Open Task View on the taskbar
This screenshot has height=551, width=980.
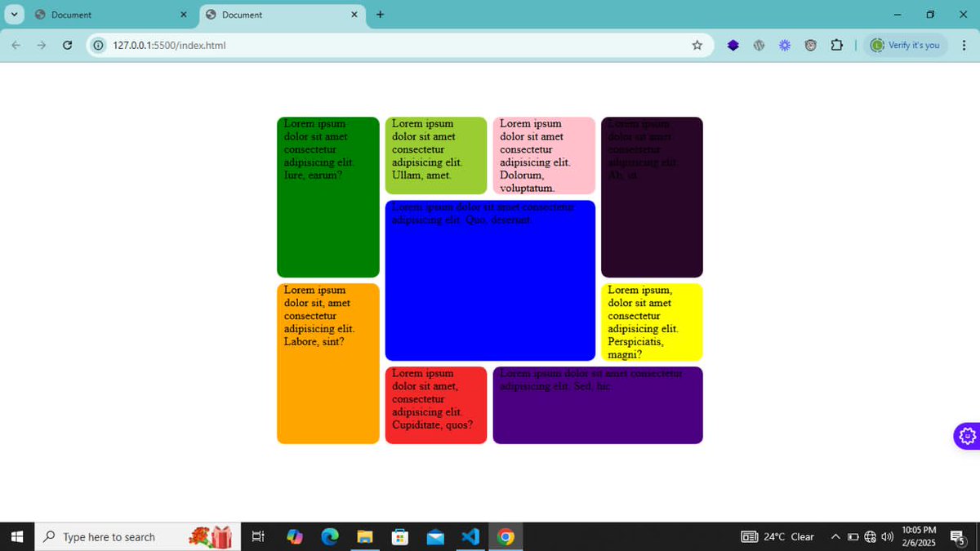tap(257, 536)
